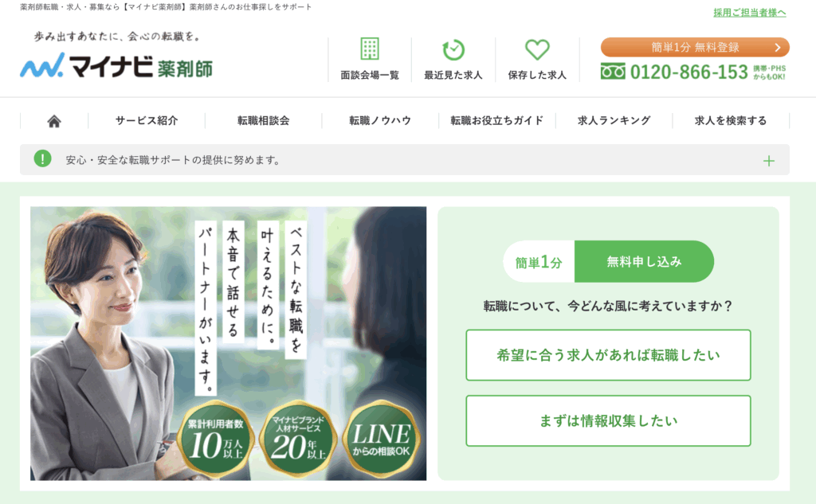Image resolution: width=816 pixels, height=504 pixels.
Task: Open the 転職相談会 menu item
Action: click(263, 121)
